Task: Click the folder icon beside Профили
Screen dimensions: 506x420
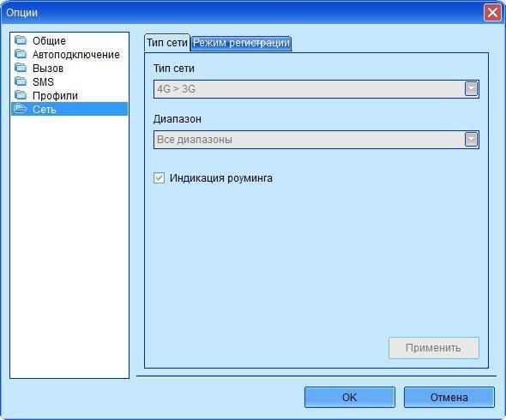Action: 21,95
